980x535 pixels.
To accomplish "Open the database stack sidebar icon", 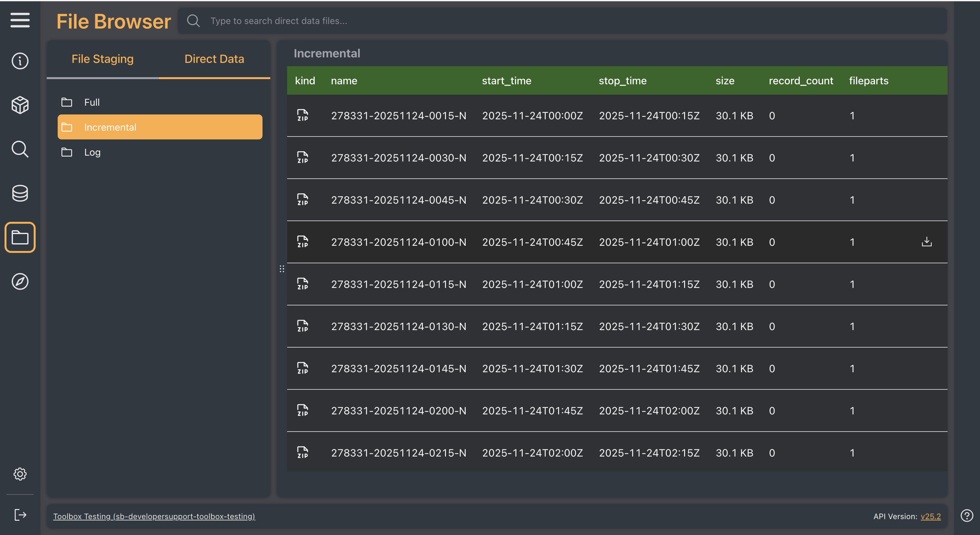I will (20, 193).
